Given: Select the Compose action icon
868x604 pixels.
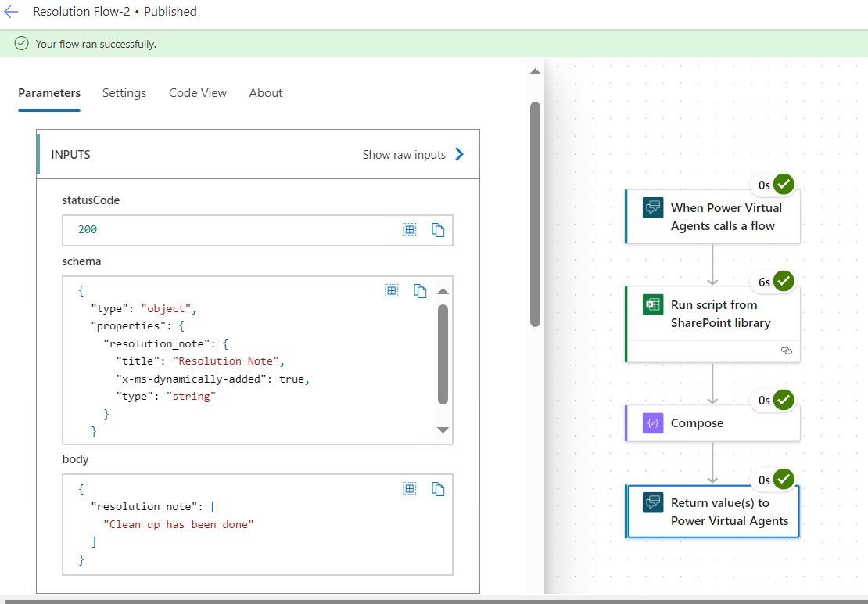Looking at the screenshot, I should 652,422.
